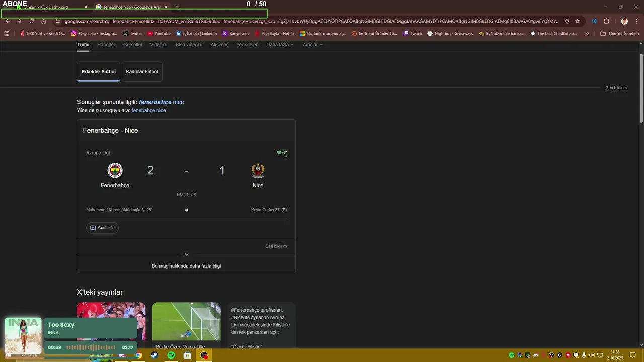Open a new tab with the plus button
This screenshot has width=644, height=362.
(178, 7)
